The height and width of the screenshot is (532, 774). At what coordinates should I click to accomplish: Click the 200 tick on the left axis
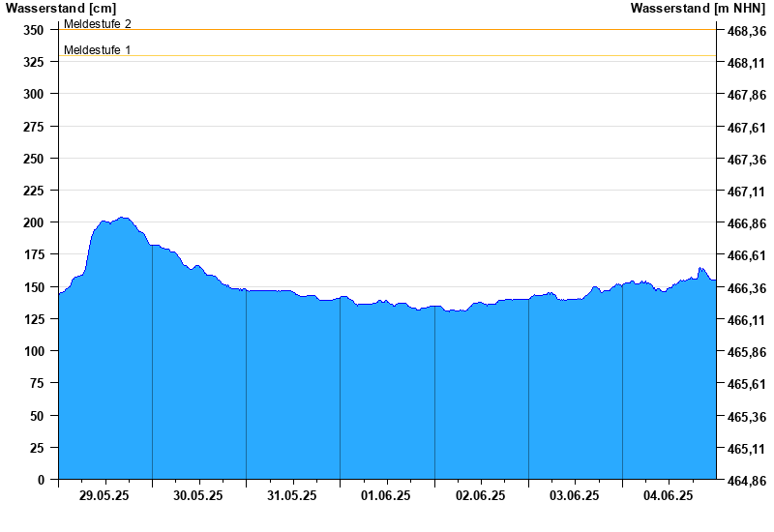[x=34, y=222]
